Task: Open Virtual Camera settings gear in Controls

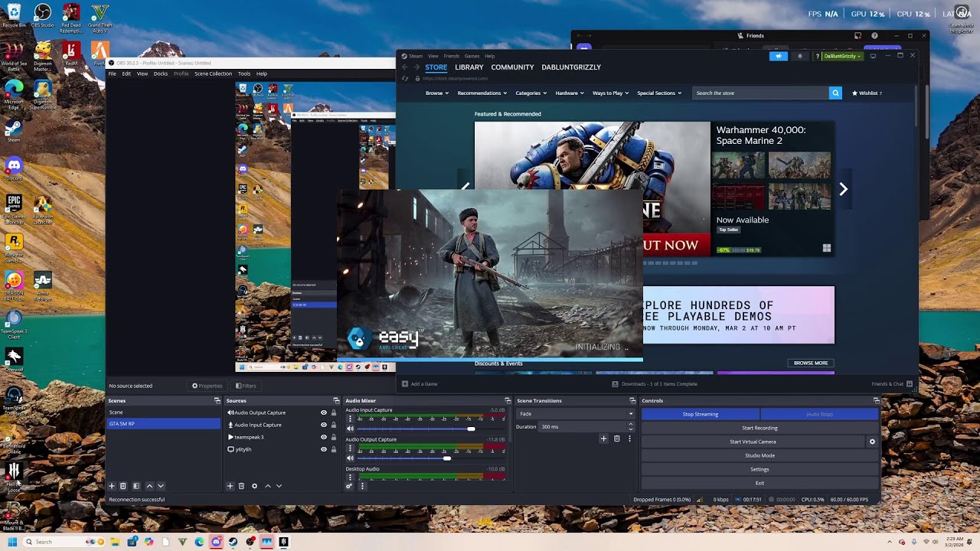Action: (x=872, y=442)
